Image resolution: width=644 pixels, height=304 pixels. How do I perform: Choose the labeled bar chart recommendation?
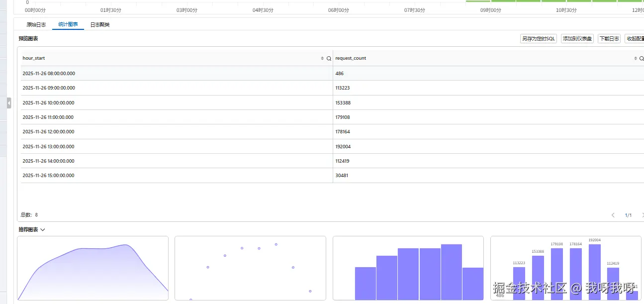click(x=566, y=268)
